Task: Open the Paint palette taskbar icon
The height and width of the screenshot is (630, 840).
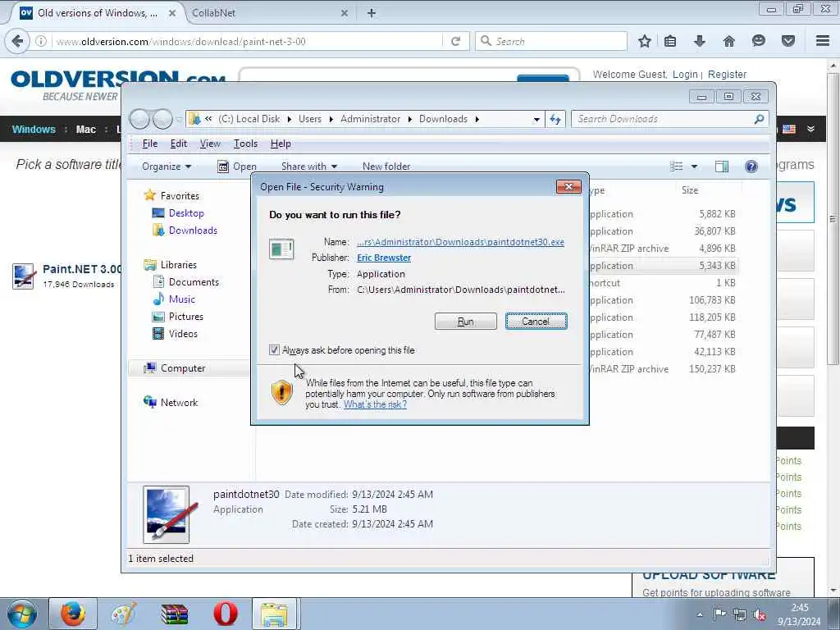Action: pos(124,614)
